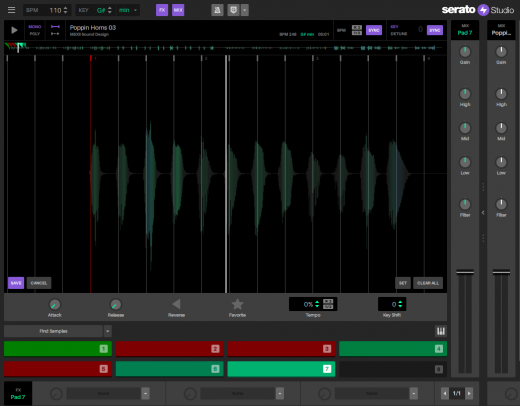
Task: Select the Pad 7 mixer channel header
Action: coord(465,30)
